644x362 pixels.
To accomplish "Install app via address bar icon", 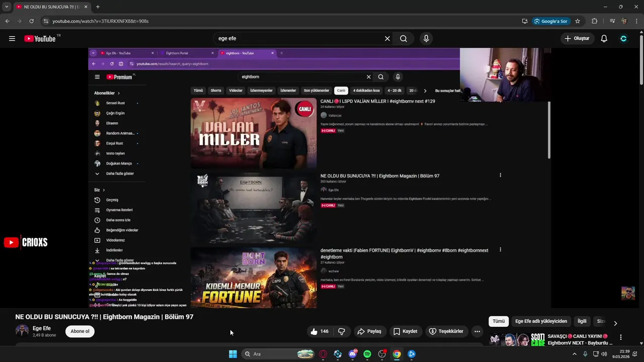I will coord(525,21).
